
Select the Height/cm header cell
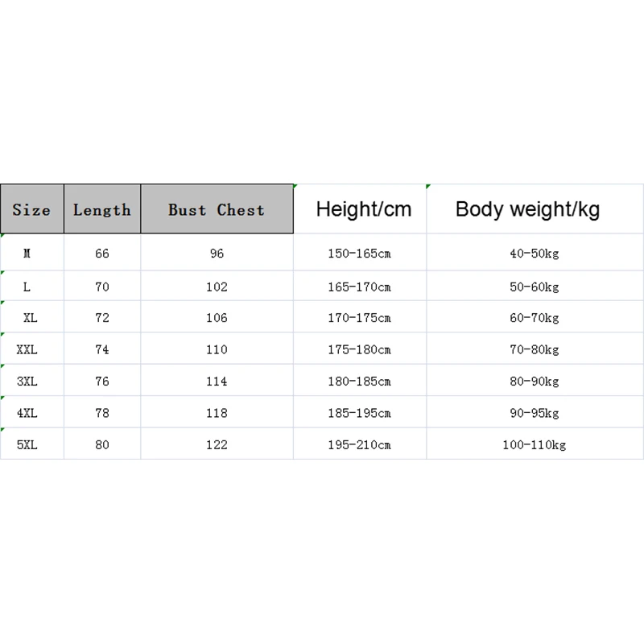[363, 210]
